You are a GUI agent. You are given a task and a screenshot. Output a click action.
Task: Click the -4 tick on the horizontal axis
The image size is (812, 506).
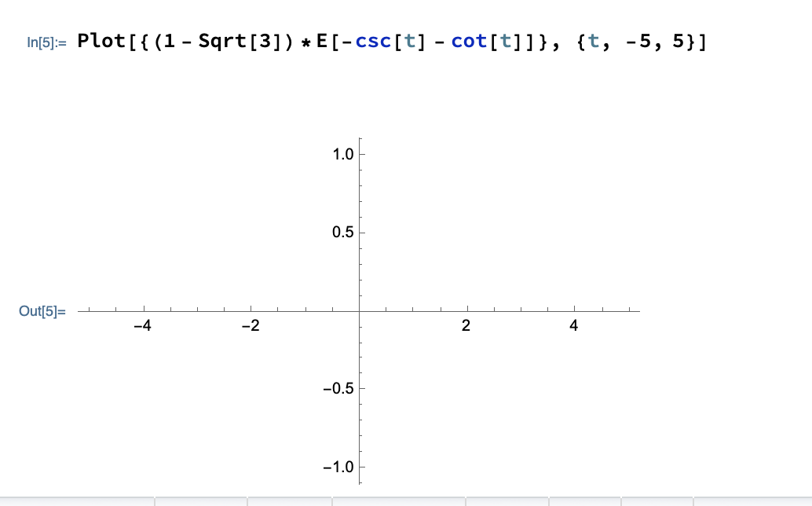143,326
